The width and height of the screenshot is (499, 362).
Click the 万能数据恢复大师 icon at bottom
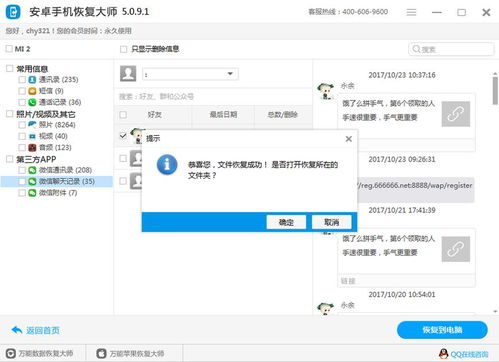click(x=11, y=353)
